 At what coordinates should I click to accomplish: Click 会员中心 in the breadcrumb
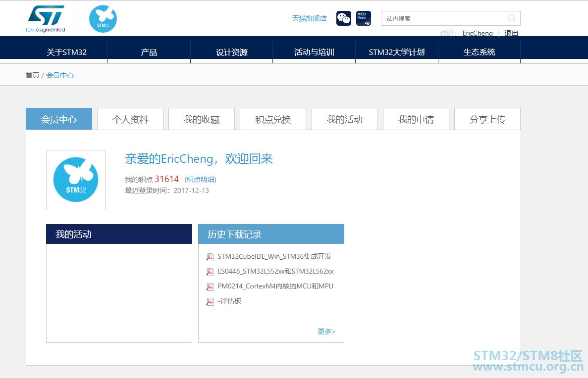click(x=60, y=75)
